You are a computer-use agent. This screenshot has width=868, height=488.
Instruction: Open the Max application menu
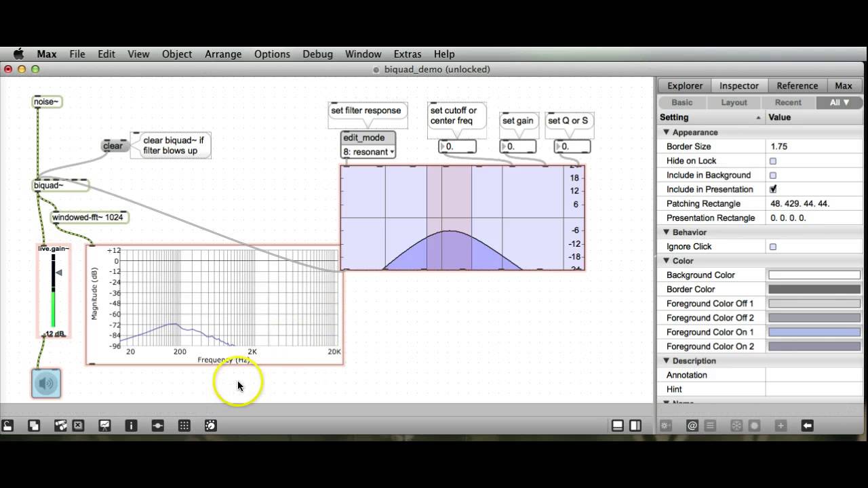[x=47, y=54]
